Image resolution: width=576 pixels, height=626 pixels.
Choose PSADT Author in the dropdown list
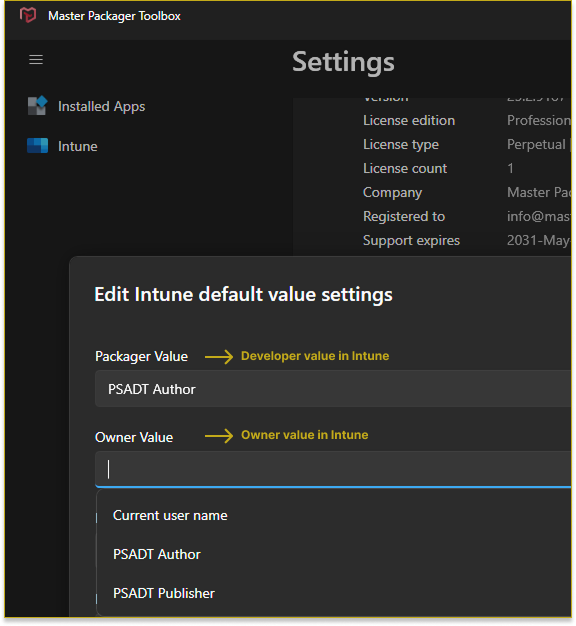coord(156,554)
